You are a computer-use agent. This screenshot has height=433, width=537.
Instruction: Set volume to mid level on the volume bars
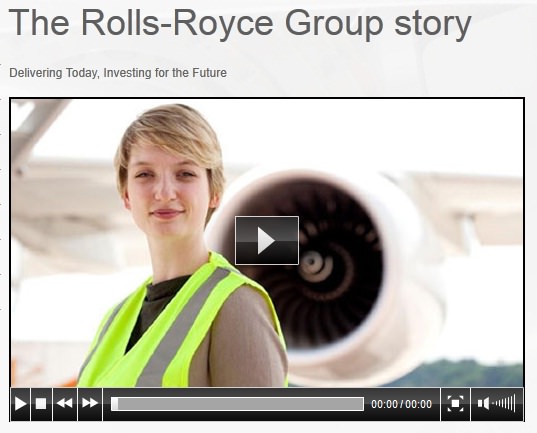pyautogui.click(x=505, y=403)
